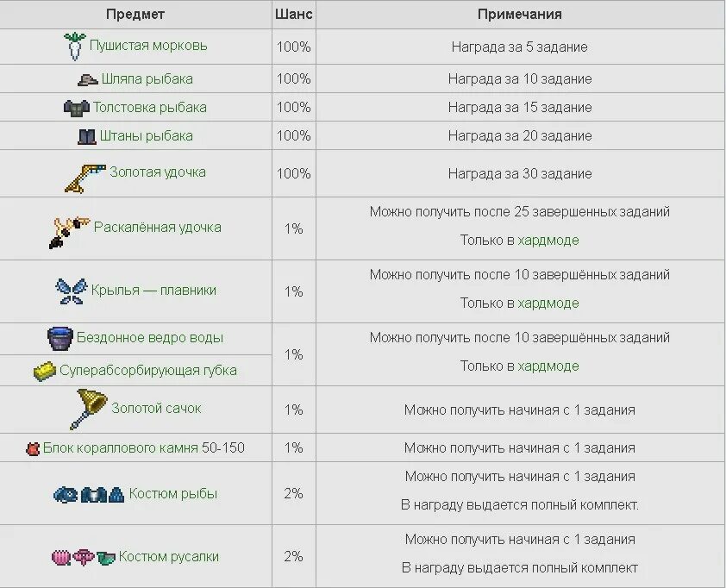The height and width of the screenshot is (588, 726).
Task: Click the Золотая удочка fishing rod icon
Action: [x=84, y=178]
